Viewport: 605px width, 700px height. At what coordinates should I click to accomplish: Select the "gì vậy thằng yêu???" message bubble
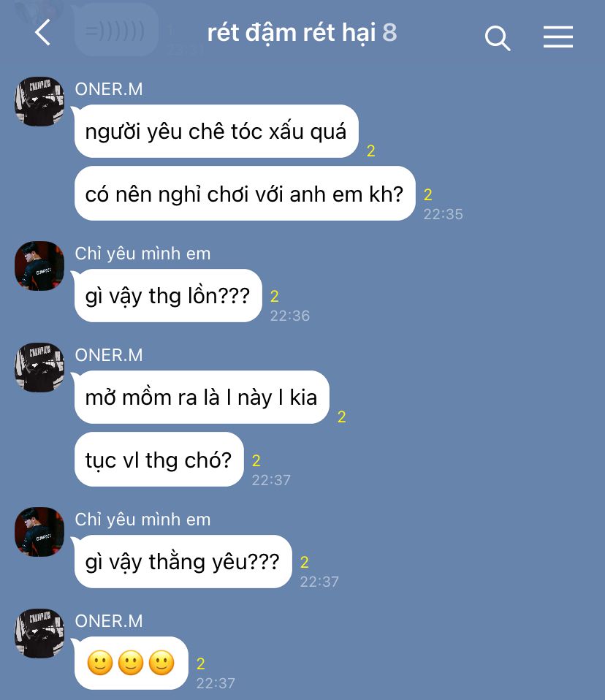183,562
